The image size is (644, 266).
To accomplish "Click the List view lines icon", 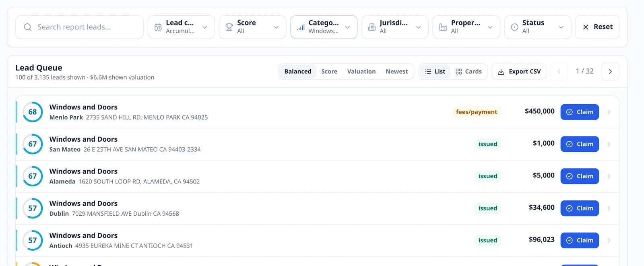I will [x=428, y=72].
